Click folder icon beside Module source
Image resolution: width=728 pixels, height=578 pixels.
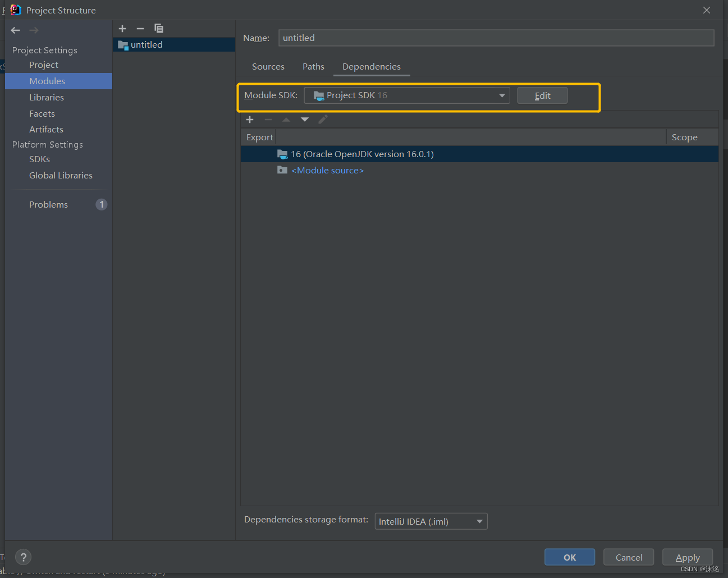(282, 170)
